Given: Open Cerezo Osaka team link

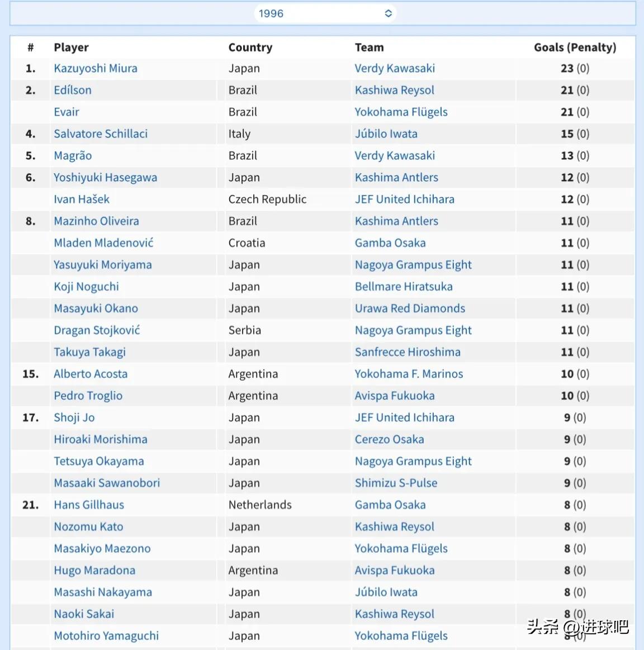Looking at the screenshot, I should click(389, 439).
